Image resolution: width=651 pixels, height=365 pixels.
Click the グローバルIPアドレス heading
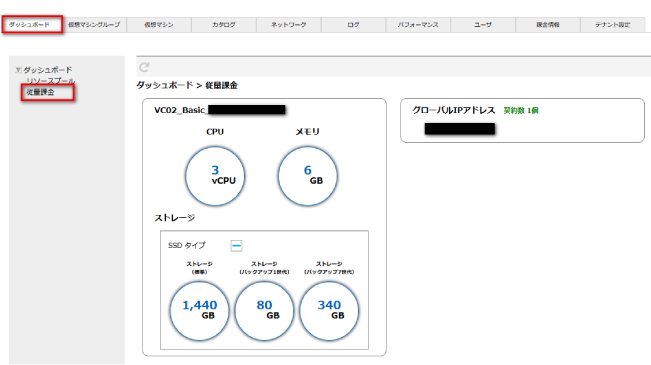(x=454, y=110)
